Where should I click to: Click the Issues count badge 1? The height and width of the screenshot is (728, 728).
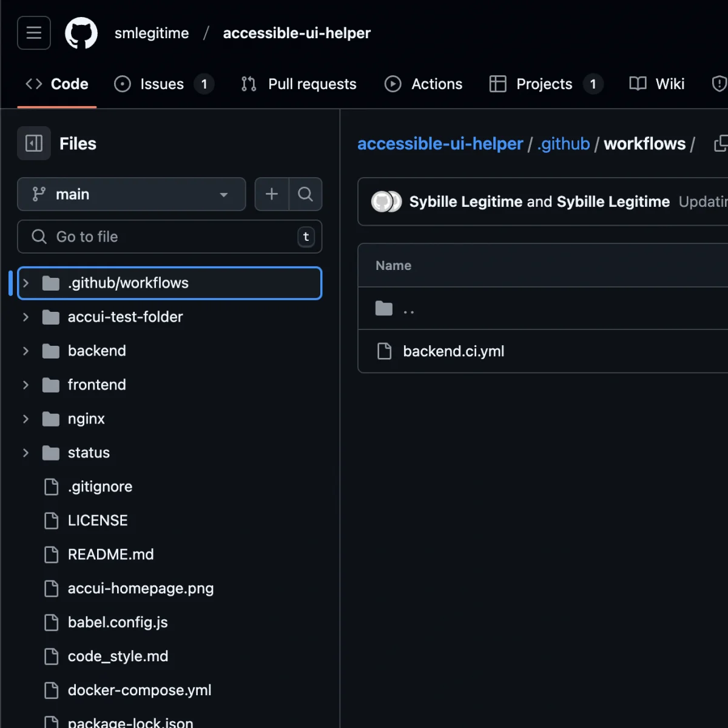pos(204,84)
